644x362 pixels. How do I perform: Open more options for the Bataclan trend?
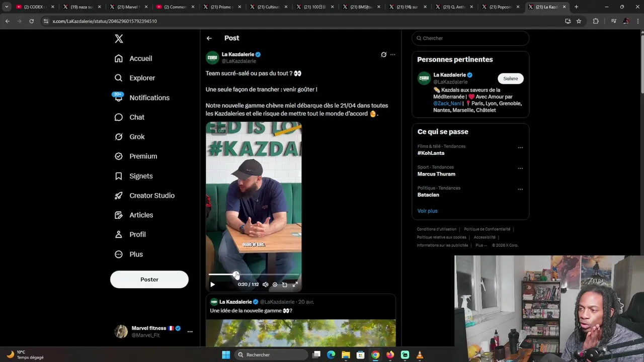pyautogui.click(x=520, y=190)
